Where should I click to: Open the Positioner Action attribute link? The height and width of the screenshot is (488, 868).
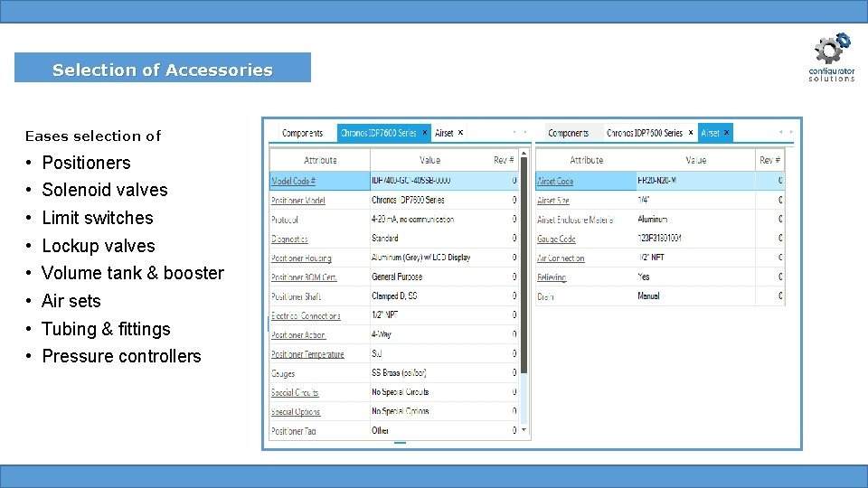[x=298, y=335]
